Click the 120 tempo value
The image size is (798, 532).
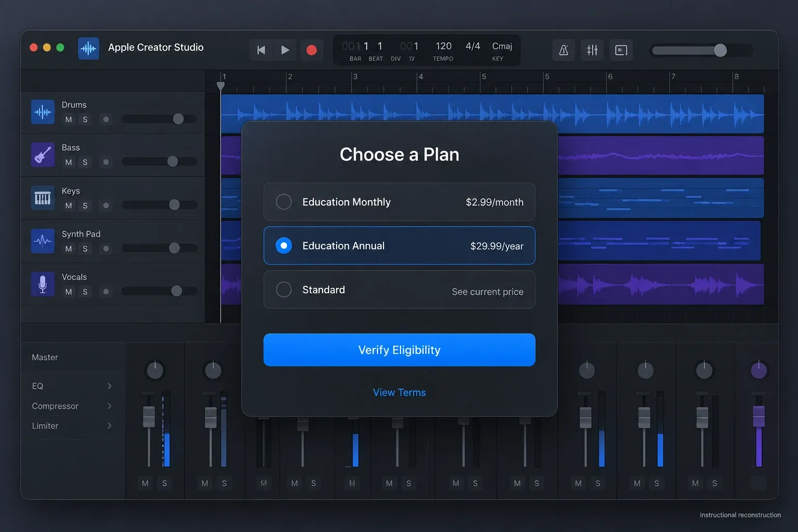click(443, 46)
